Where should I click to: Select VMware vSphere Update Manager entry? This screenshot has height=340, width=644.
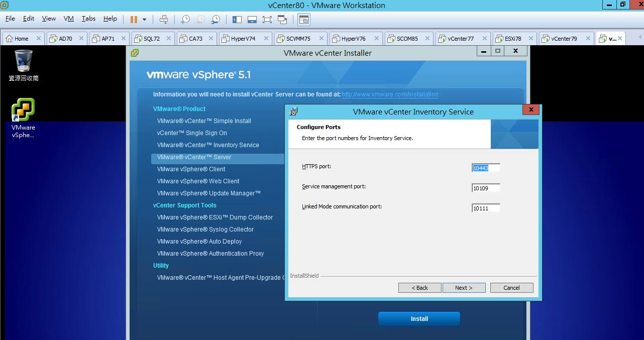[x=208, y=193]
